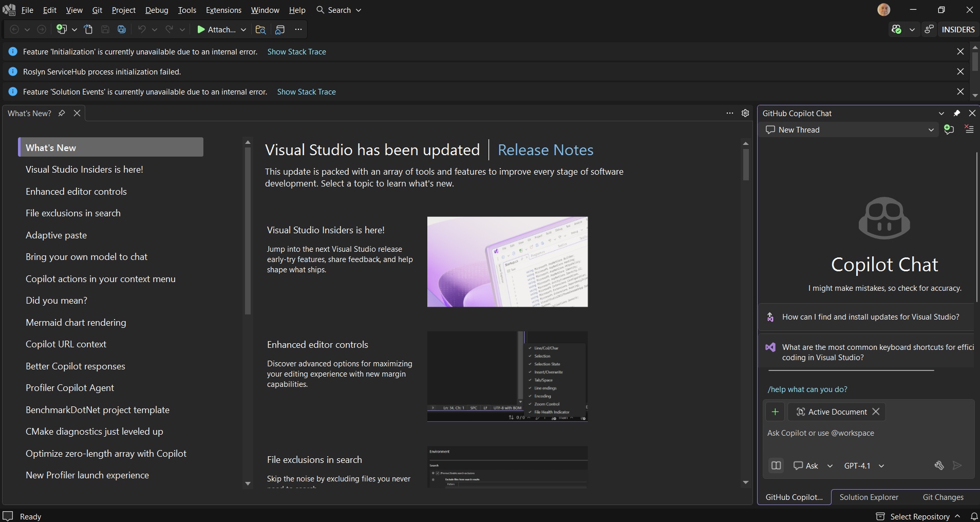Open the Ask mode dropdown
Screen dimensions: 980x522
coord(830,465)
